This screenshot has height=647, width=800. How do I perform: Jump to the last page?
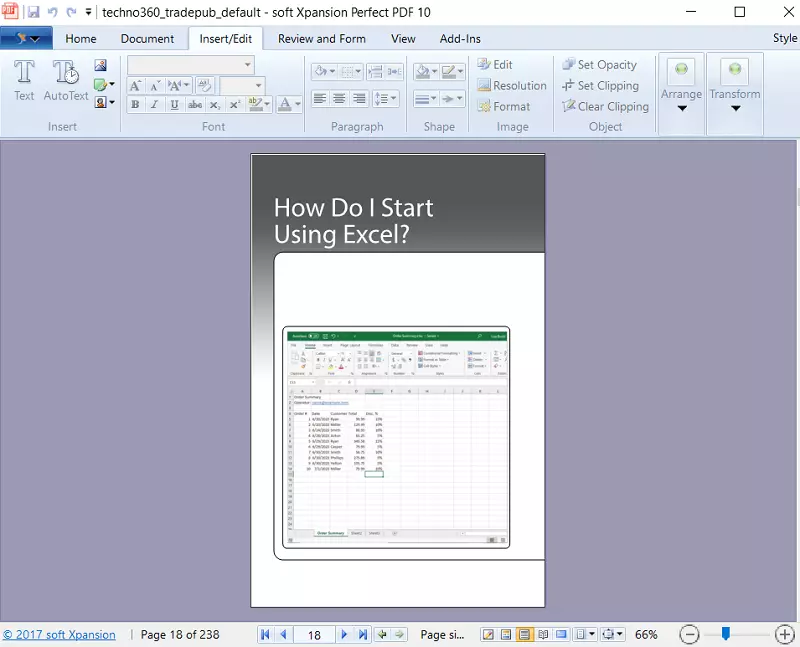tap(363, 635)
